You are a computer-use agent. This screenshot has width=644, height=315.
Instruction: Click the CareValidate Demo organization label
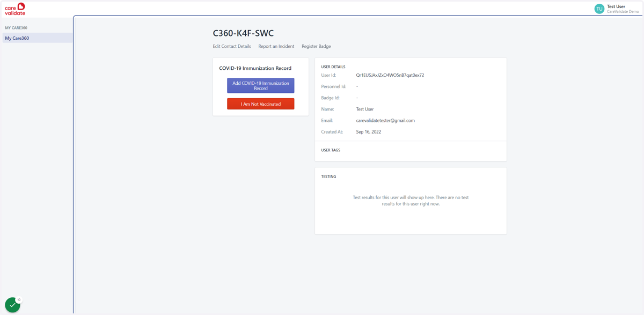(x=623, y=11)
